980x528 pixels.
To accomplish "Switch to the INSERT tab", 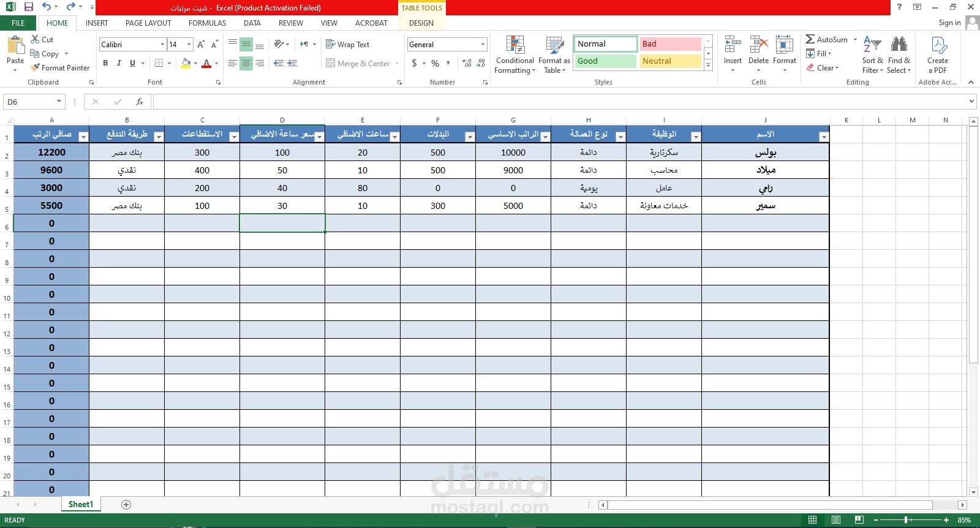I will point(97,23).
